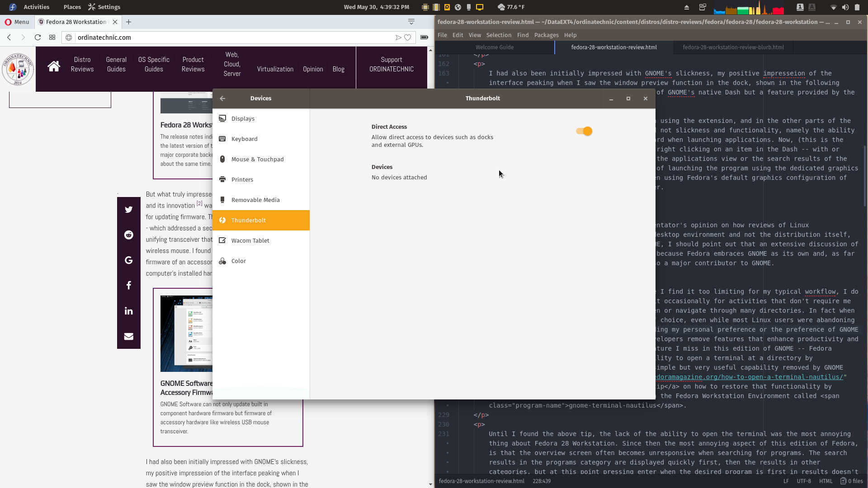This screenshot has height=488, width=868.
Task: Open the File menu in editor
Action: (x=442, y=35)
